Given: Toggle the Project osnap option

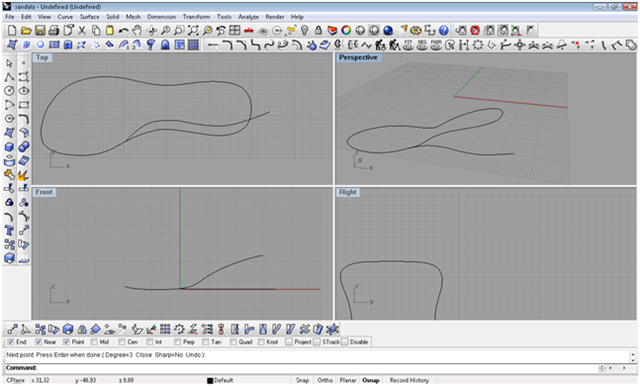Looking at the screenshot, I should tap(289, 342).
